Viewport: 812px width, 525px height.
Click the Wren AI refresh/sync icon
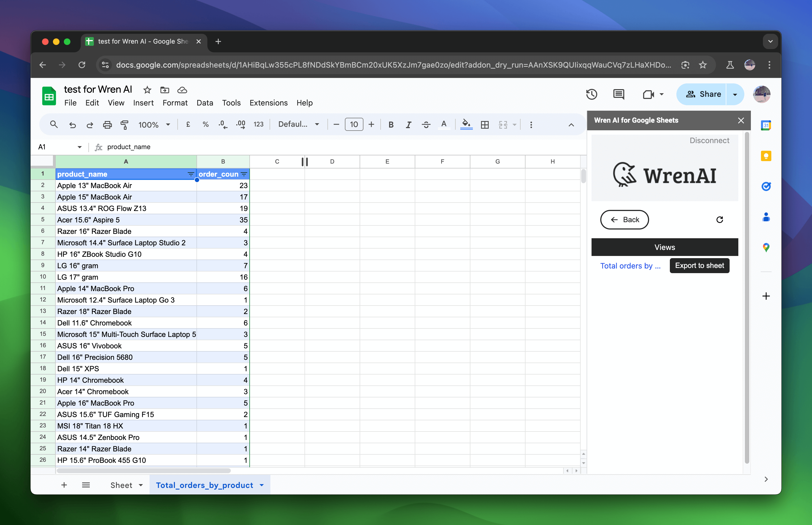point(720,219)
